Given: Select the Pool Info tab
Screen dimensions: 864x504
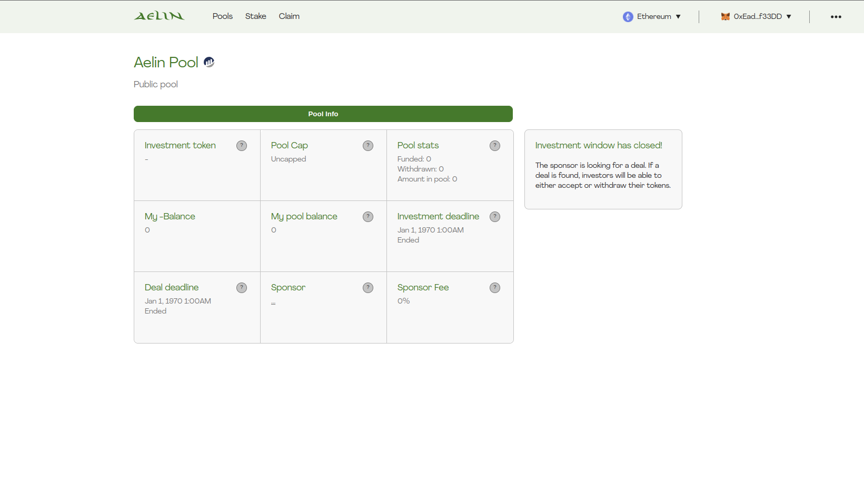Looking at the screenshot, I should [x=323, y=114].
